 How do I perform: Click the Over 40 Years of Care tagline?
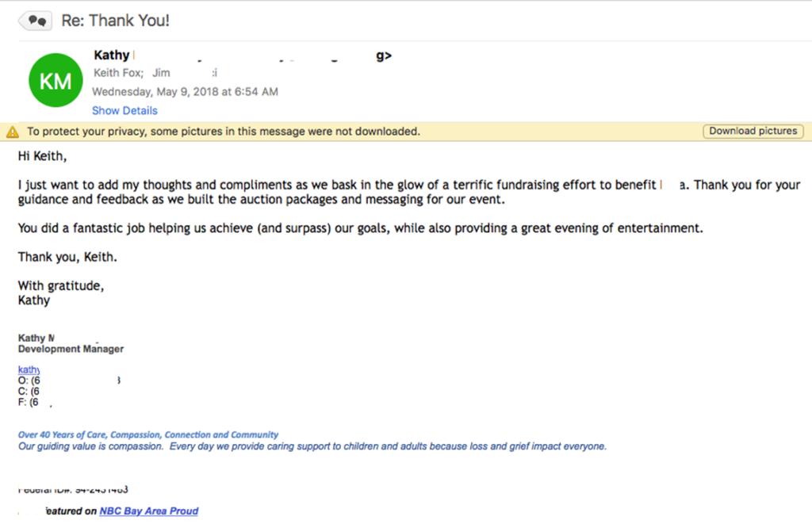[x=148, y=435]
